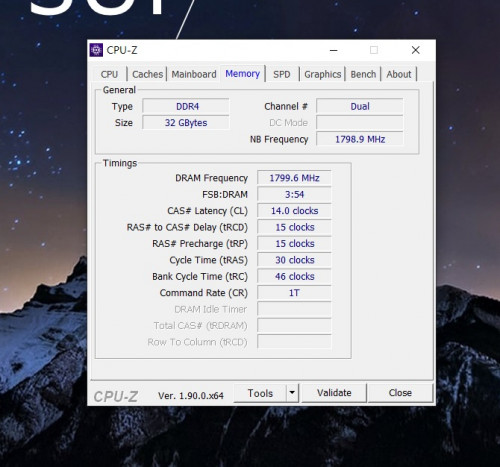
Task: Click the Channel # label
Action: pos(286,106)
